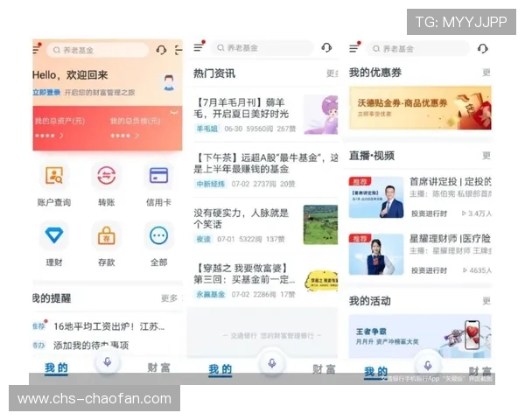Open the 王者争霸 activity banner

click(x=420, y=336)
